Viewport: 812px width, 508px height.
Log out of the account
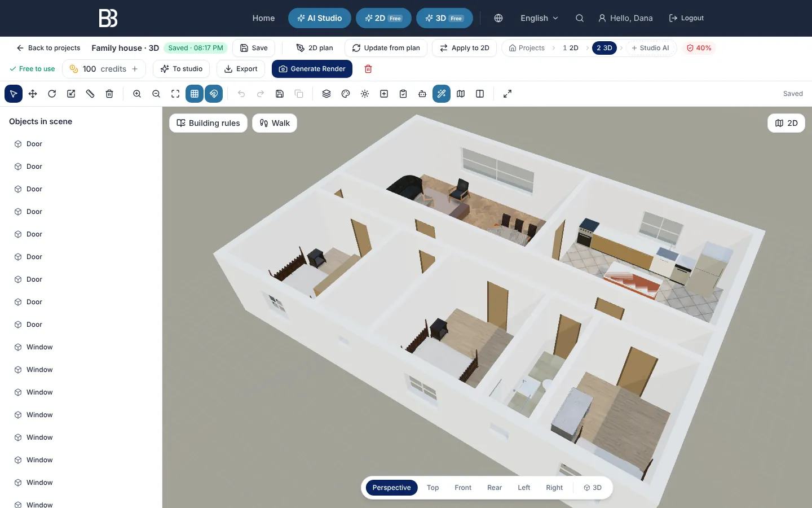(x=686, y=18)
